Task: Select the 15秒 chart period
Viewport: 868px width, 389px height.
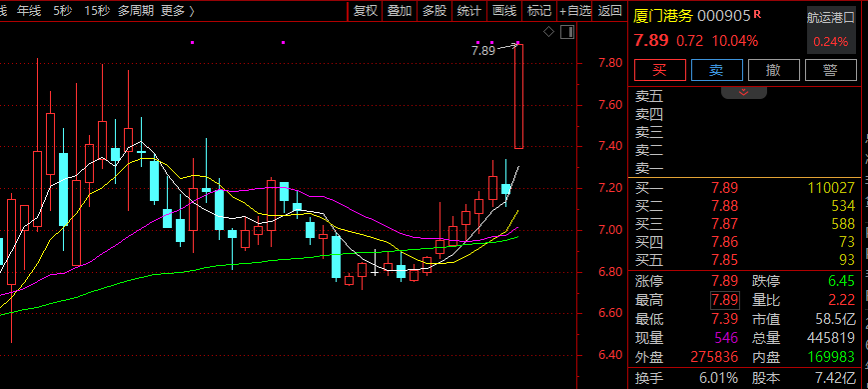Action: tap(96, 11)
